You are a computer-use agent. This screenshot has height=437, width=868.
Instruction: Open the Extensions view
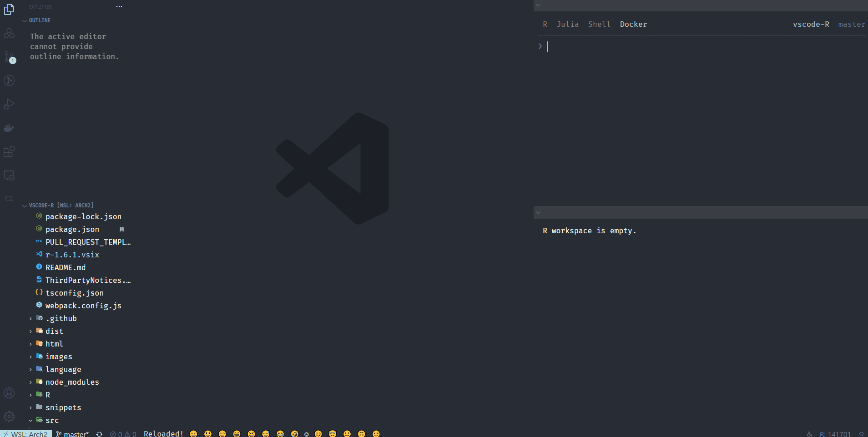tap(9, 151)
